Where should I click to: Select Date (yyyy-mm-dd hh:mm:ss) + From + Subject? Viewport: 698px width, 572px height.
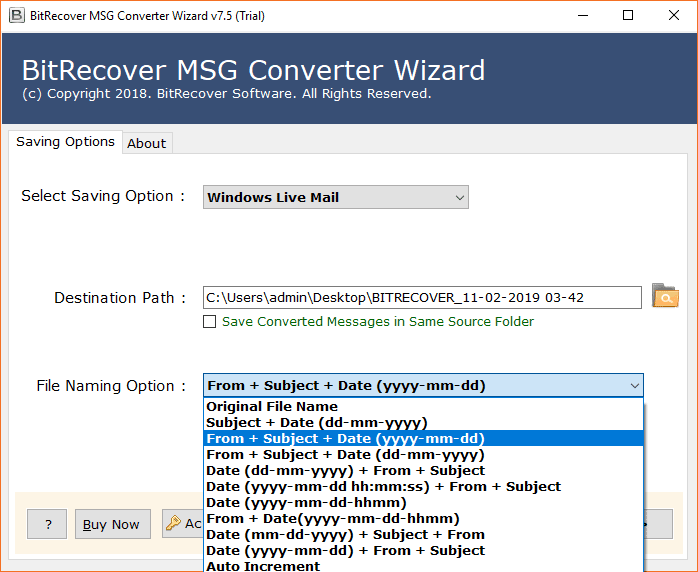424,487
